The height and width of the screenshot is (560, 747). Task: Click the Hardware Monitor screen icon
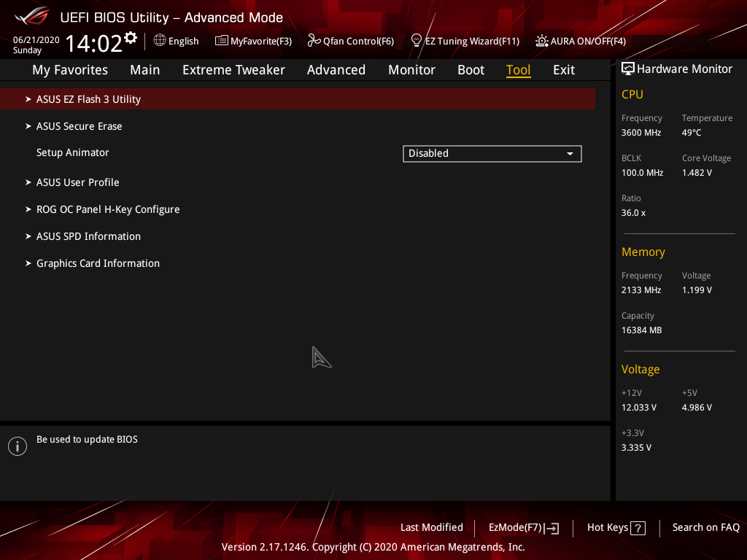(x=628, y=69)
